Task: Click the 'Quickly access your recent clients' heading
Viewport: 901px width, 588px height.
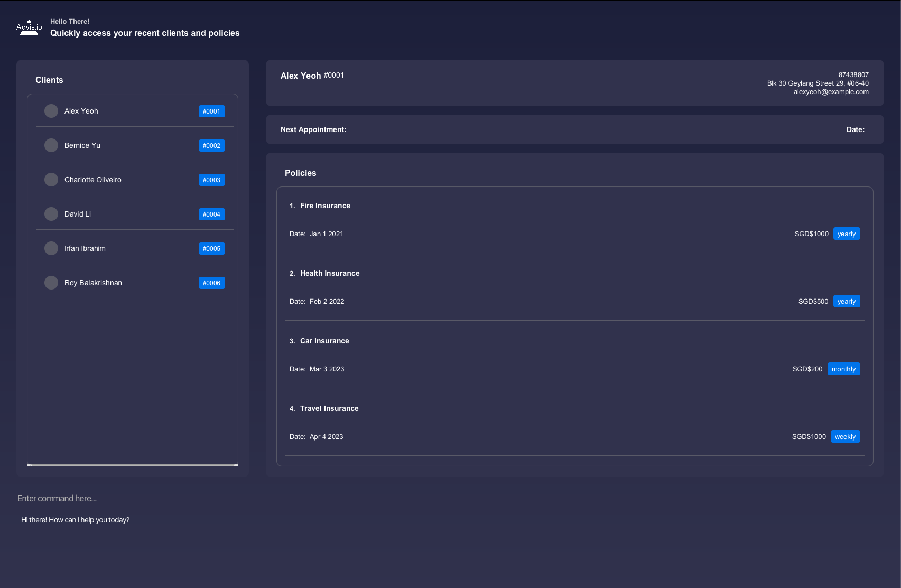Action: coord(145,33)
